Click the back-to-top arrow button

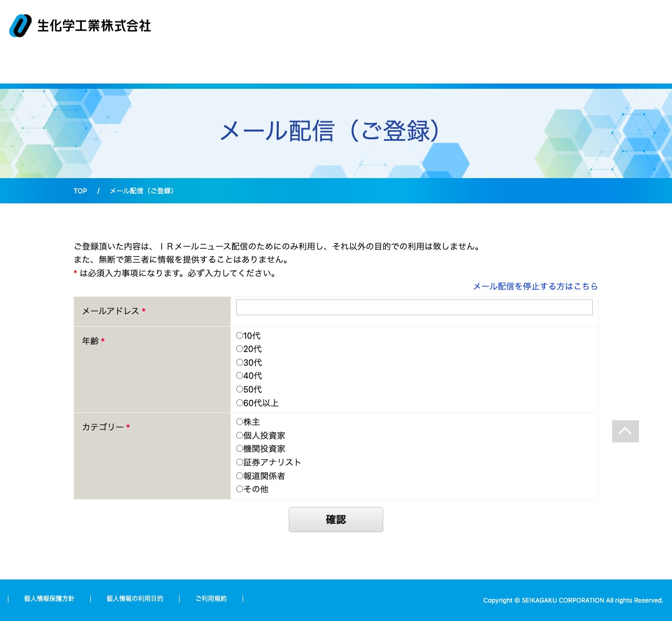click(625, 431)
